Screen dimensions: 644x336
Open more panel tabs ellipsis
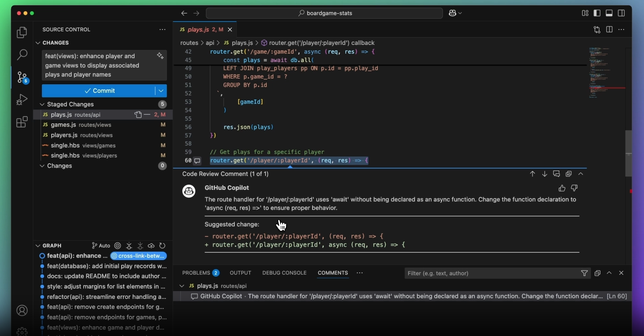click(x=360, y=273)
